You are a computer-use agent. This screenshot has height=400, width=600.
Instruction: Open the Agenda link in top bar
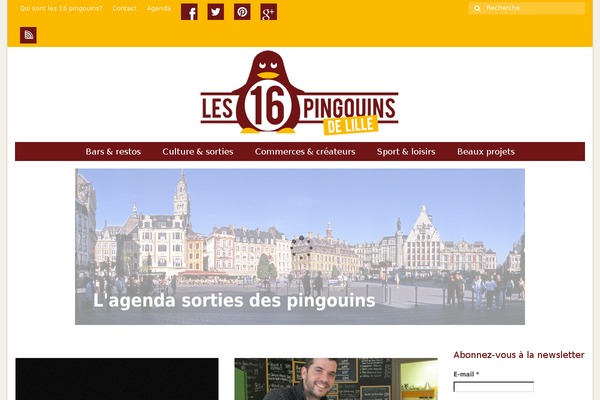[x=159, y=8]
